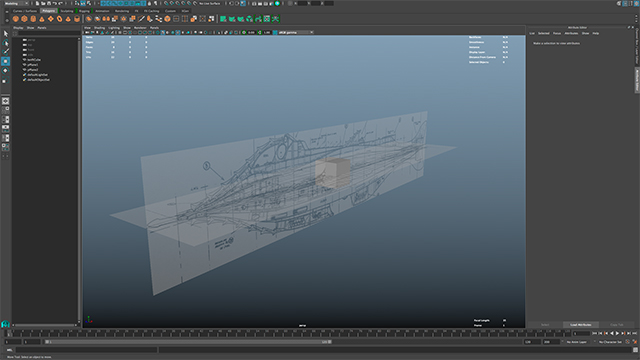The width and height of the screenshot is (640, 360).
Task: Select defaultObjectSet in outliner
Action: [38, 80]
